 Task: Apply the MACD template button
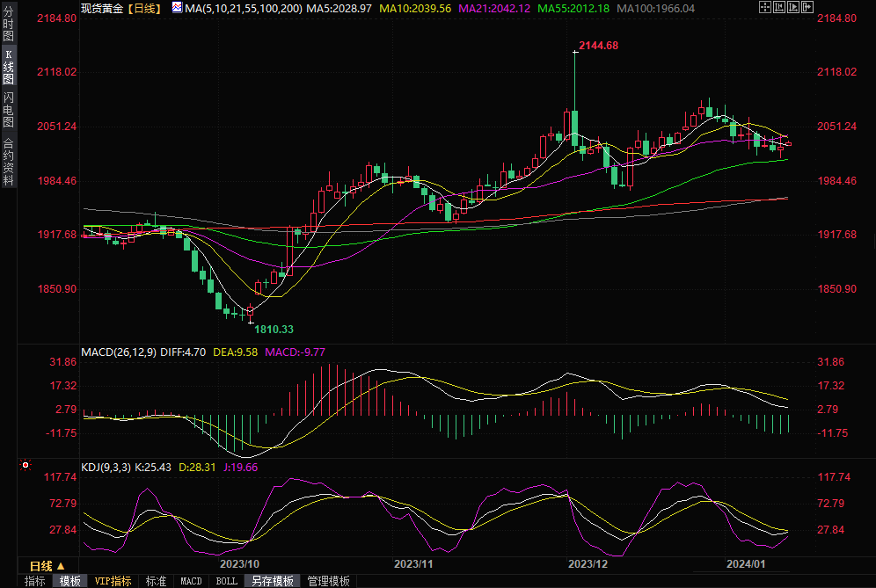tap(191, 581)
